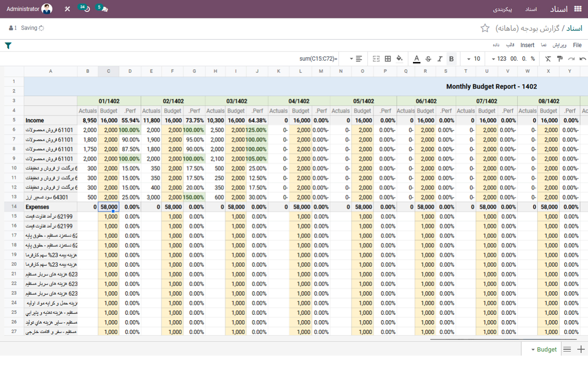The image size is (588, 368).
Task: Toggle strikethrough formatting
Action: tap(428, 59)
